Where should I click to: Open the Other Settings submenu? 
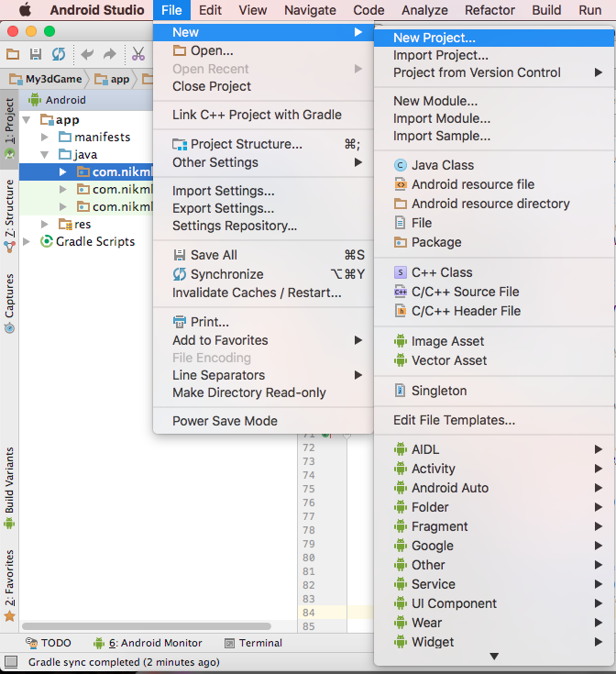coord(263,162)
